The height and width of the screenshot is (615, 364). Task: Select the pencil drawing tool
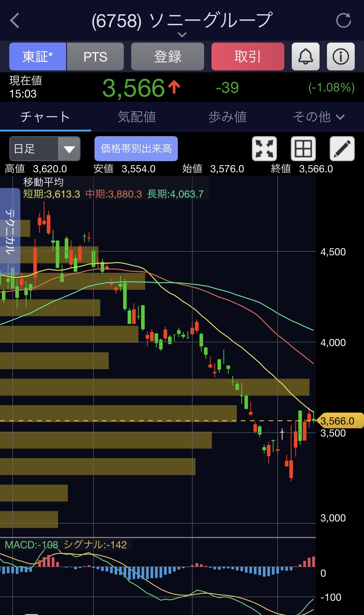click(x=342, y=149)
